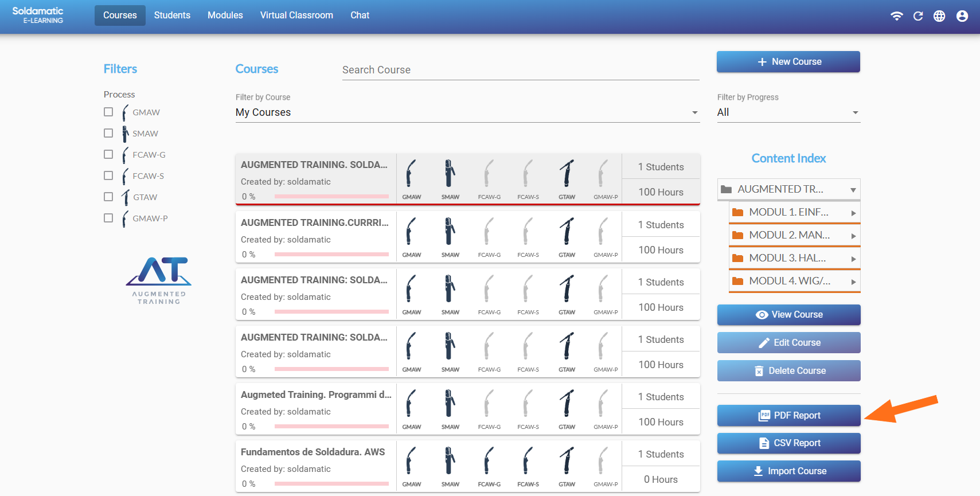Open the Filter by Progress dropdown
Screen dimensions: 980x496
[788, 112]
